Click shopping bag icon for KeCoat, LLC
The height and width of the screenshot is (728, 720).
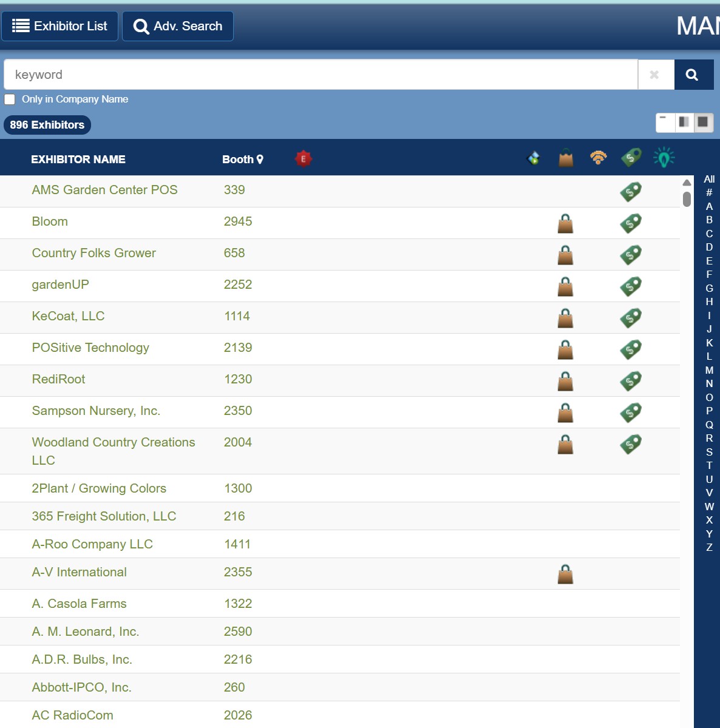[565, 318]
